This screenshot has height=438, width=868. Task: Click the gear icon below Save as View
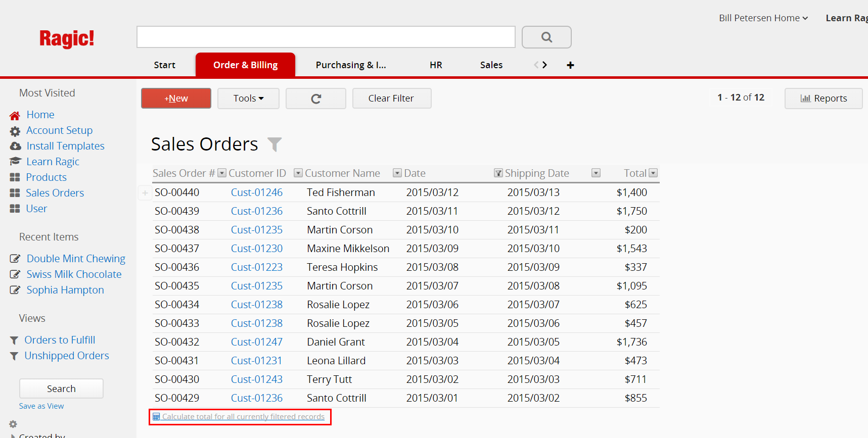(13, 424)
